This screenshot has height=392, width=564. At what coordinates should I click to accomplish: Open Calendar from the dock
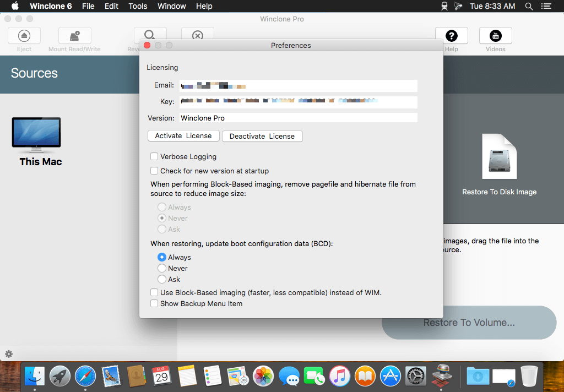(x=162, y=376)
